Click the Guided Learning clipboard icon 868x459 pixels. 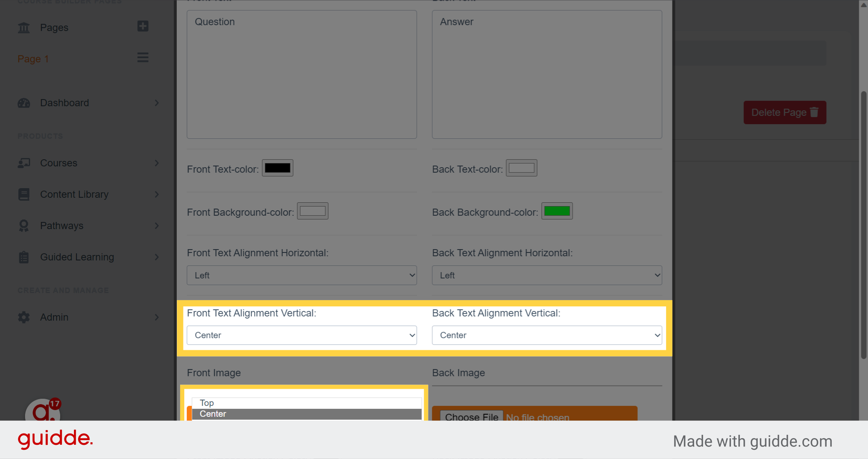(24, 257)
